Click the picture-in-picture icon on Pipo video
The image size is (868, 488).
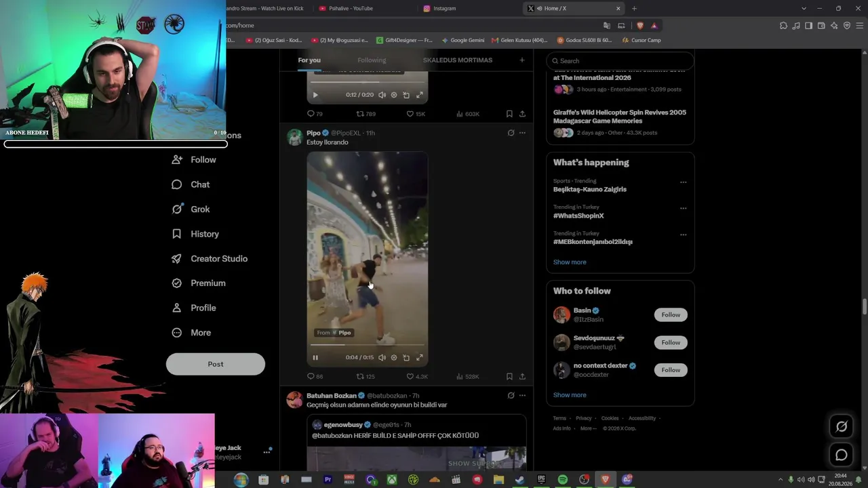(x=406, y=357)
